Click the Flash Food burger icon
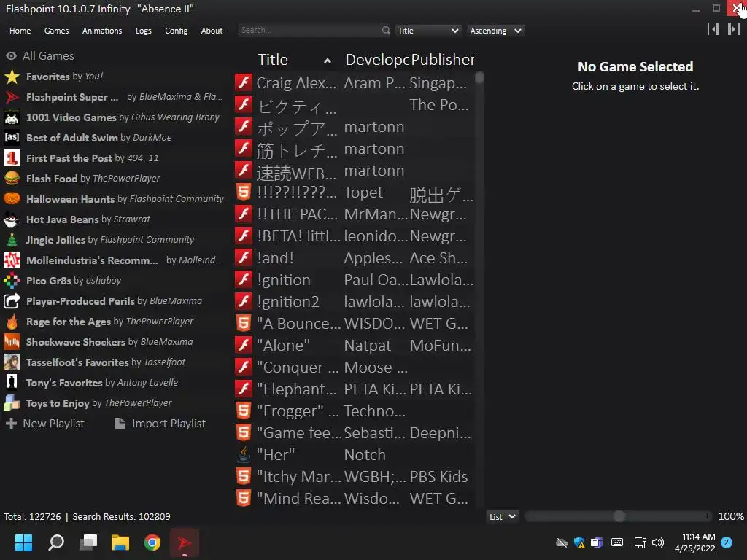The width and height of the screenshot is (747, 560). pos(12,179)
